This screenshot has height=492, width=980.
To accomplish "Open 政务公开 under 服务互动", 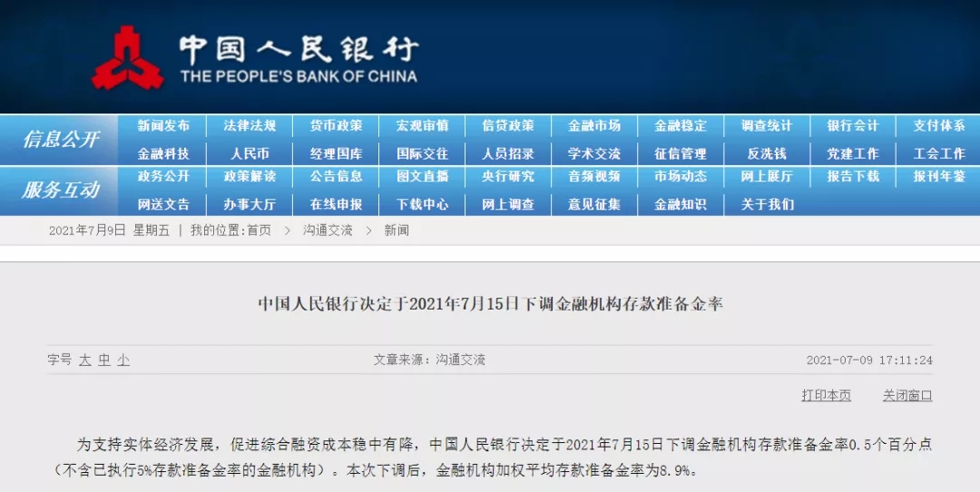I will [x=163, y=176].
